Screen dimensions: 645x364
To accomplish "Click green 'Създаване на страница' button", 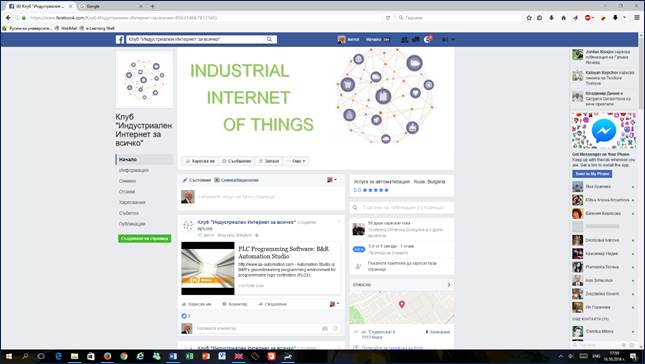I will tap(144, 238).
